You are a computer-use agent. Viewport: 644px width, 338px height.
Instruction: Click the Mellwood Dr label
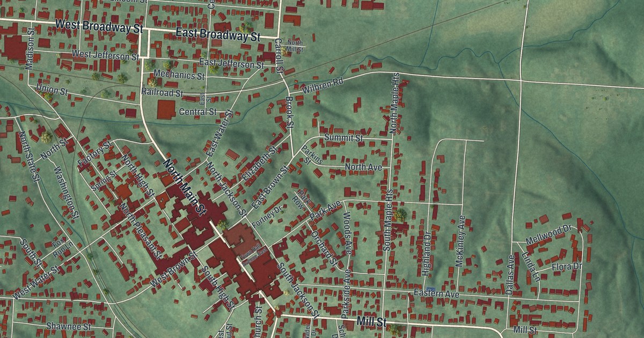click(549, 236)
